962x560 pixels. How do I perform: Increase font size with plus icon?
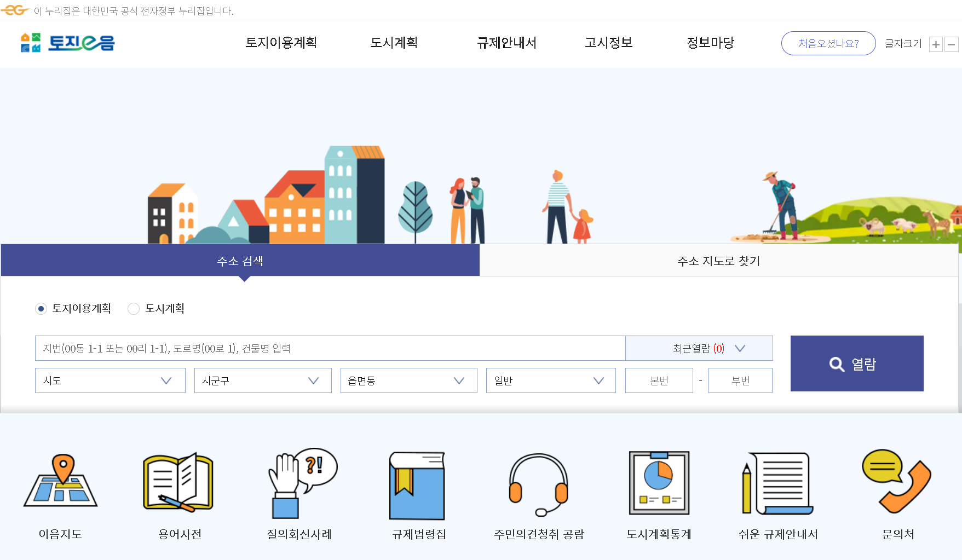936,44
